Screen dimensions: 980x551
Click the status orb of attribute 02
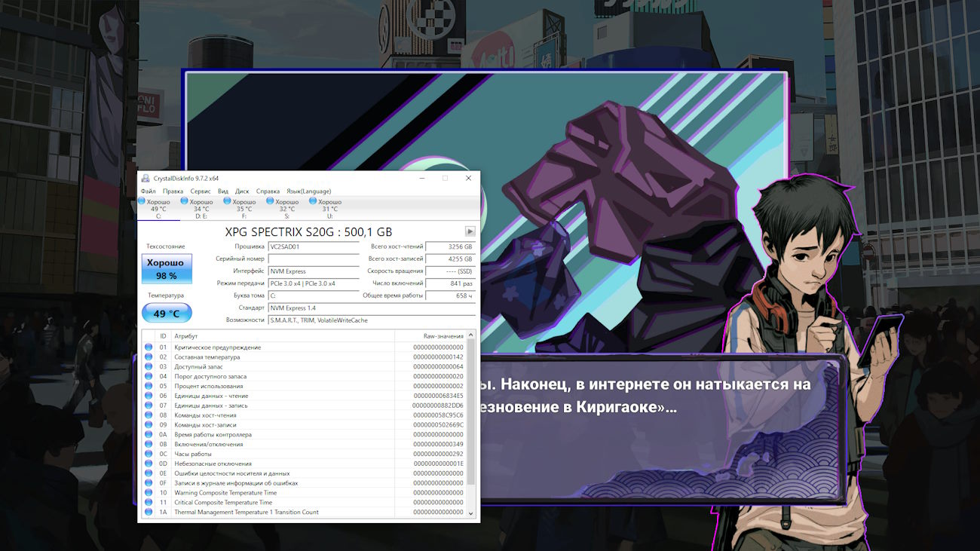click(149, 357)
